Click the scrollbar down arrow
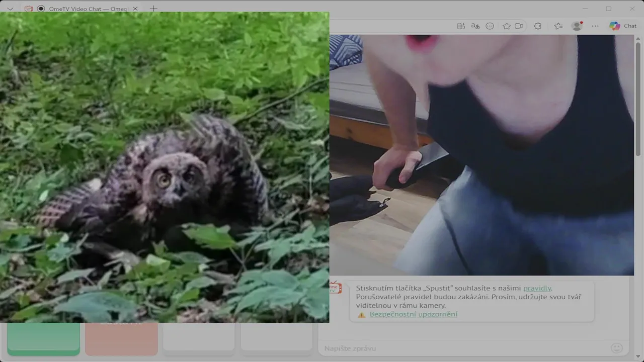 click(638, 357)
